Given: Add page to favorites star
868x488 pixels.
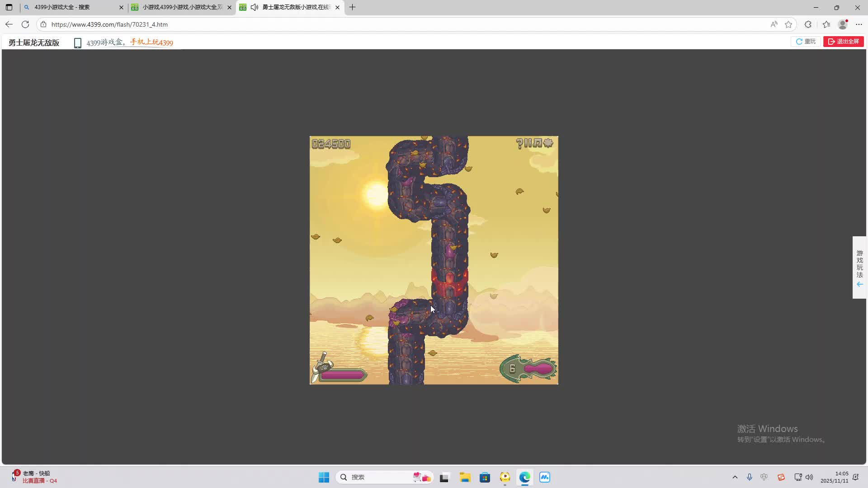Looking at the screenshot, I should (x=788, y=24).
